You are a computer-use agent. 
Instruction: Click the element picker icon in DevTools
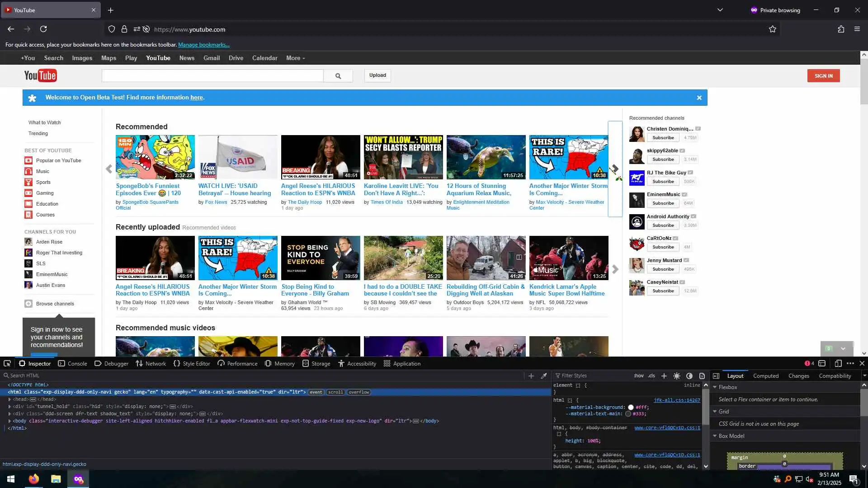[7, 364]
